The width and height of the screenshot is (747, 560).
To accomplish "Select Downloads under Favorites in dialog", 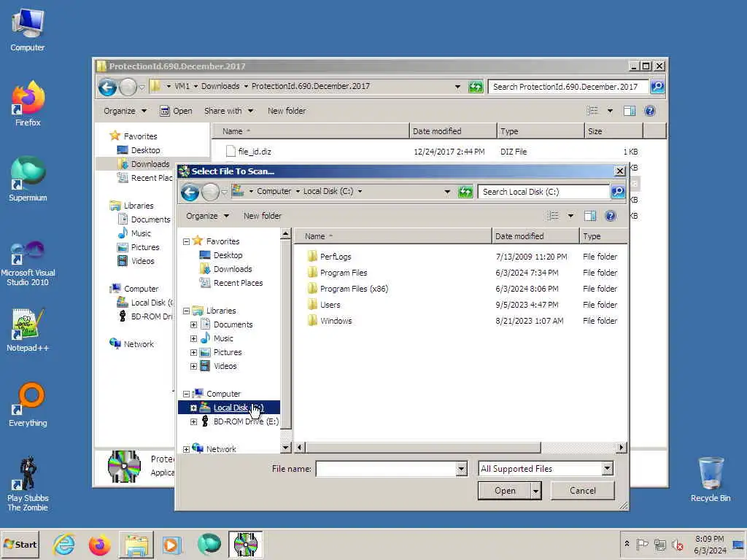I will (233, 270).
